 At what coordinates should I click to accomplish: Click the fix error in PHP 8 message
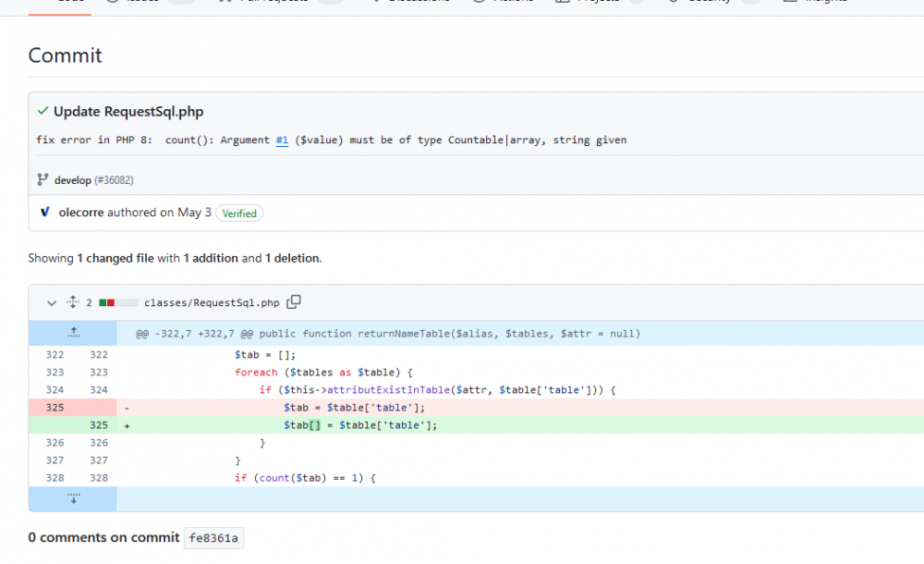click(x=331, y=140)
